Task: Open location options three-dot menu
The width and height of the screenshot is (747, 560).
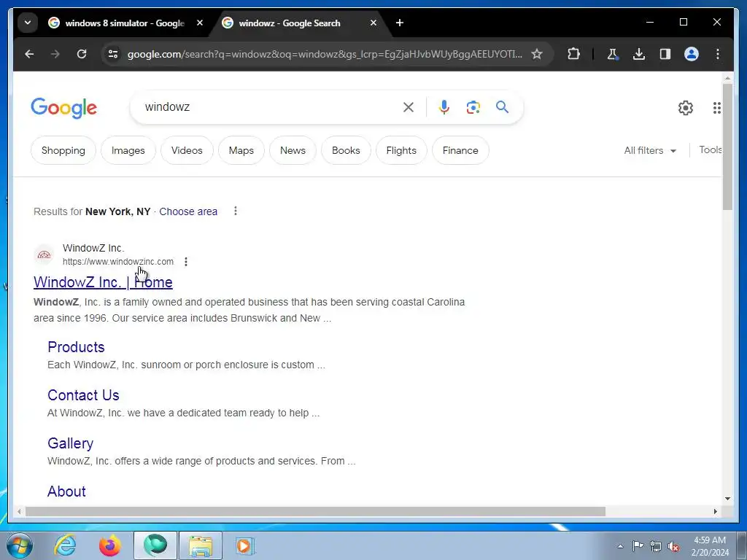Action: 236,211
